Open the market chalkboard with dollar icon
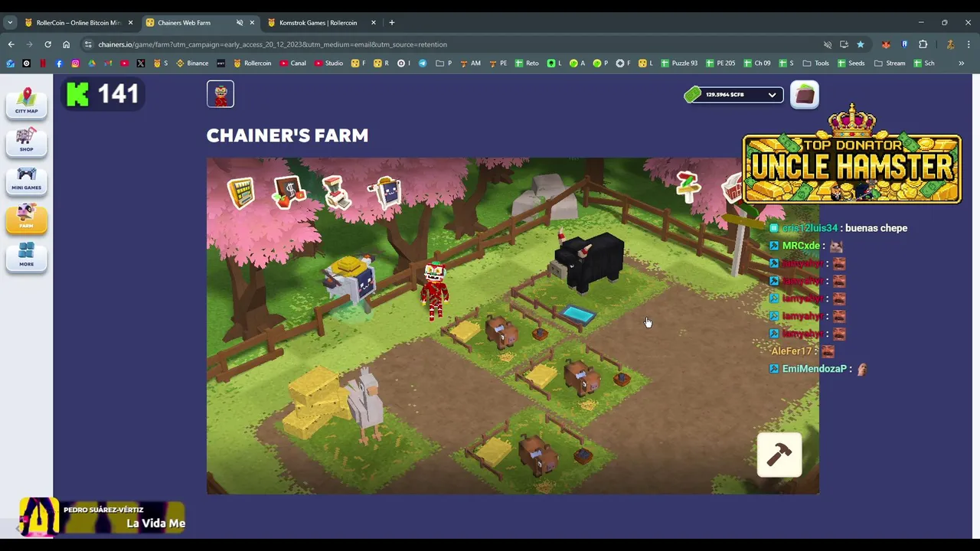The width and height of the screenshot is (980, 551). point(289,192)
